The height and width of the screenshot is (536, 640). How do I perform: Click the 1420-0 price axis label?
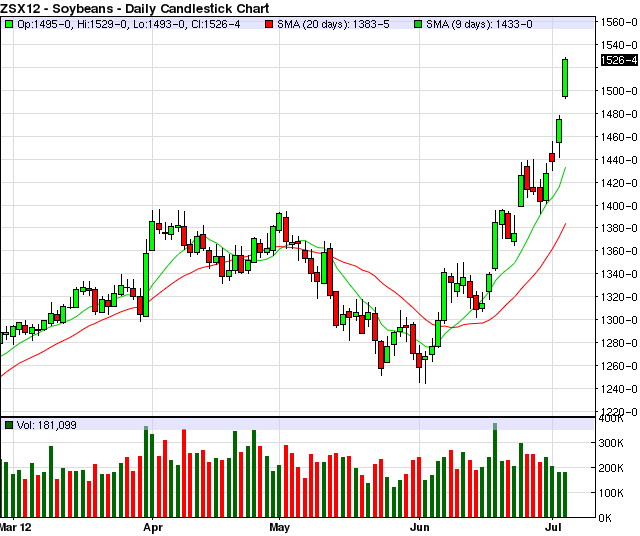coord(619,183)
